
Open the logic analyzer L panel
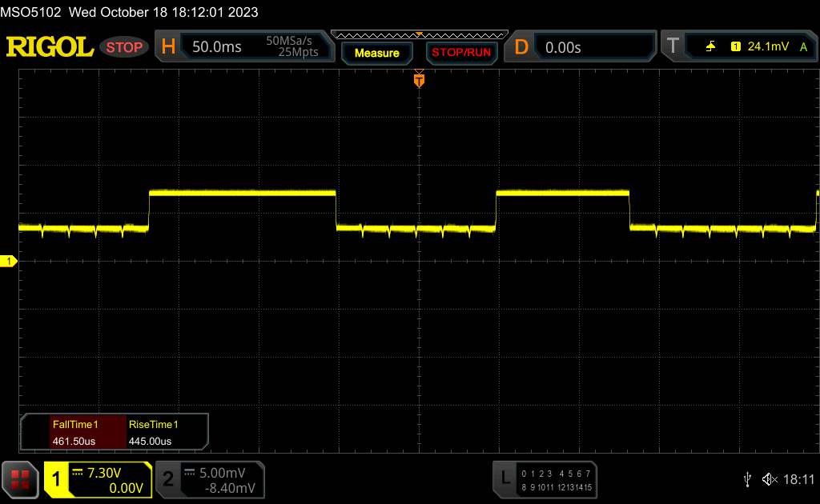pos(504,478)
